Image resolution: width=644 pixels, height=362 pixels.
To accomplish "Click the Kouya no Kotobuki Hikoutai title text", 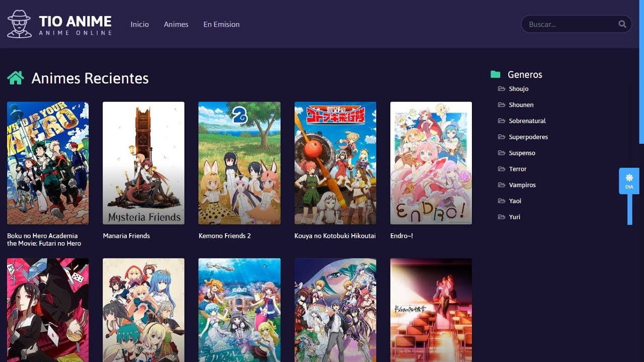I will 335,236.
